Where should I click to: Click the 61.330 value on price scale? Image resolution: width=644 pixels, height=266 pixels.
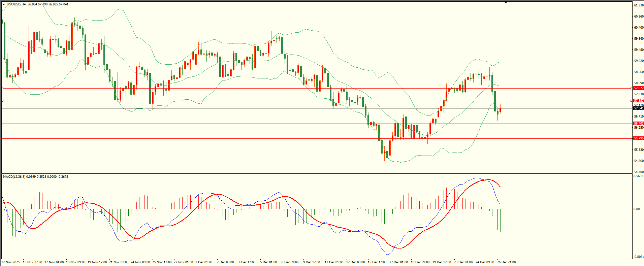639,5
